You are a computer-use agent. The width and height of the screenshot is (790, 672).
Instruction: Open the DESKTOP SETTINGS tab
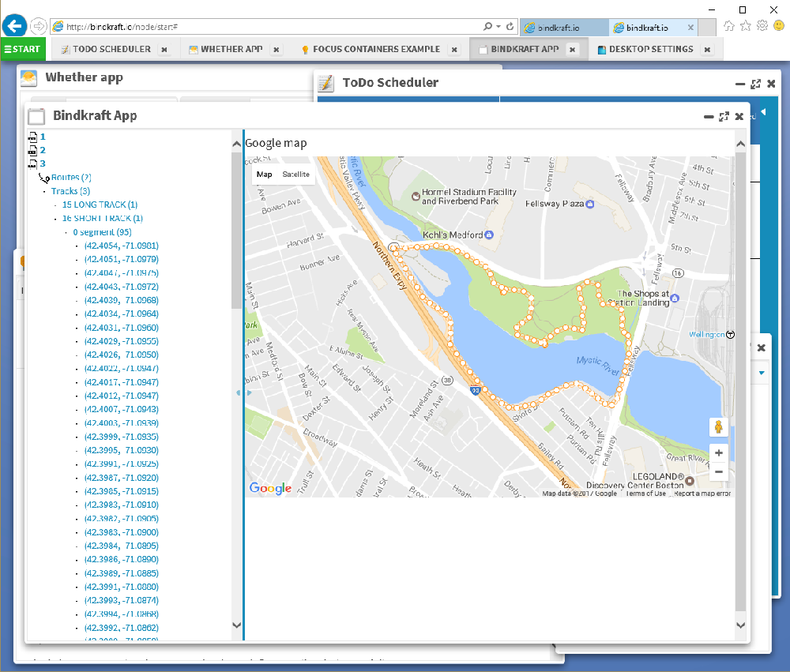651,50
